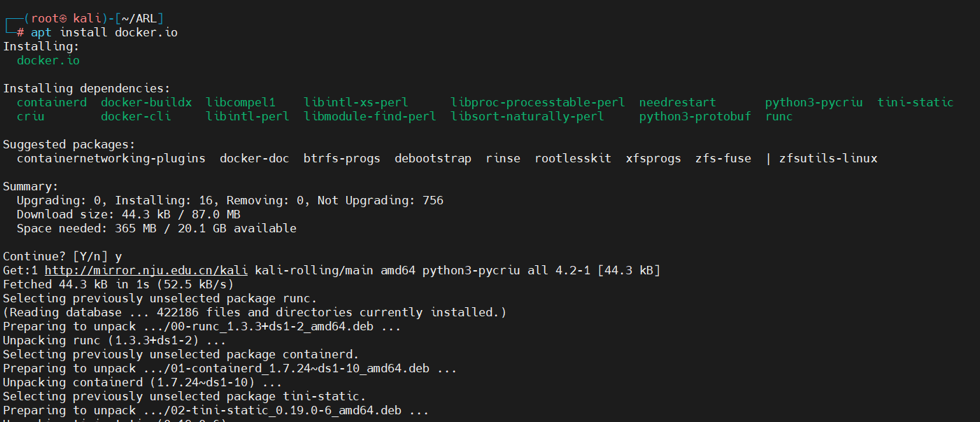
Task: Click the suggested package docker-doc
Action: point(255,159)
